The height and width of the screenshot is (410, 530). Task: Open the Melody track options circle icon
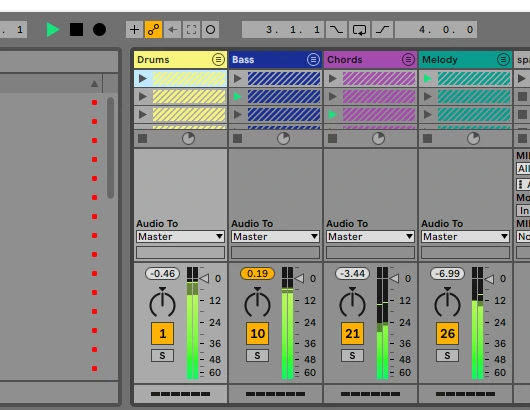click(x=503, y=60)
